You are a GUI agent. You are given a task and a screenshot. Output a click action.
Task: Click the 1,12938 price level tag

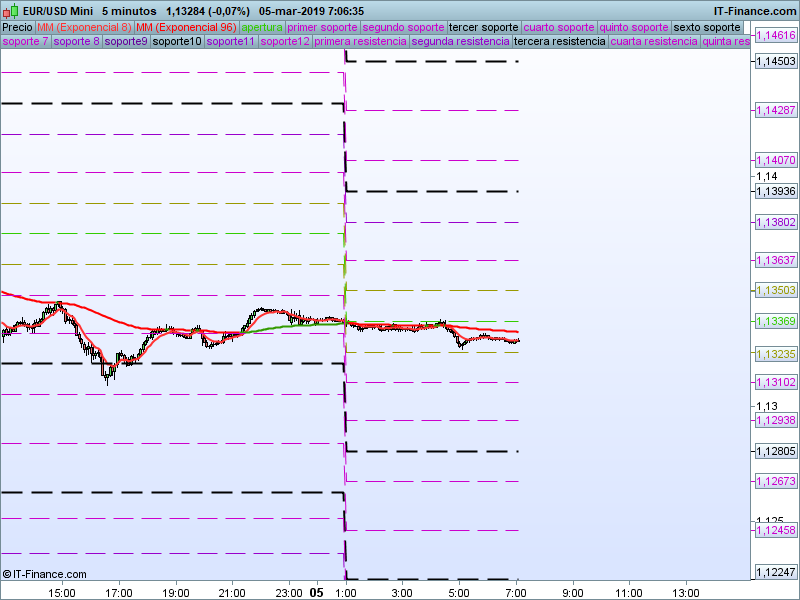[x=776, y=420]
